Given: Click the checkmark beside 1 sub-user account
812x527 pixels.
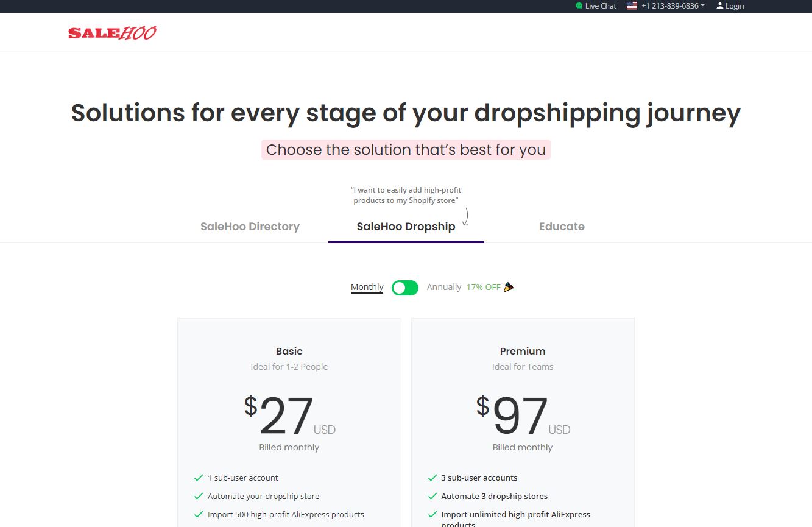Looking at the screenshot, I should (199, 478).
